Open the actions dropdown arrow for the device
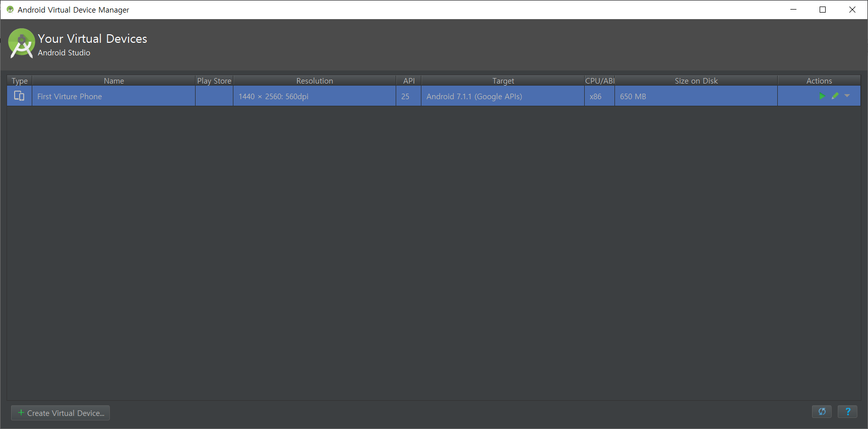Viewport: 868px width, 429px height. [847, 96]
